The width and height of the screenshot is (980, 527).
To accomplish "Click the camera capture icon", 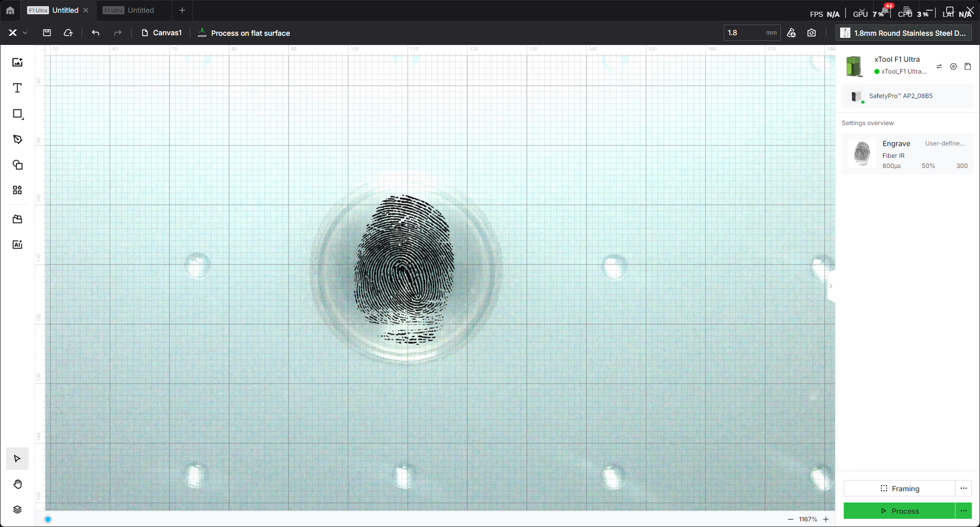I will tap(812, 33).
